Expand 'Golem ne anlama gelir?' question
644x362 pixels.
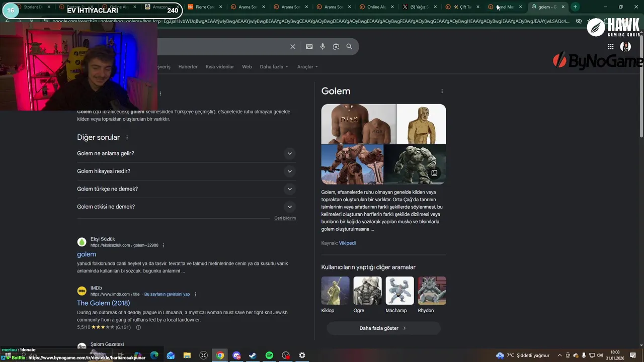click(x=186, y=153)
